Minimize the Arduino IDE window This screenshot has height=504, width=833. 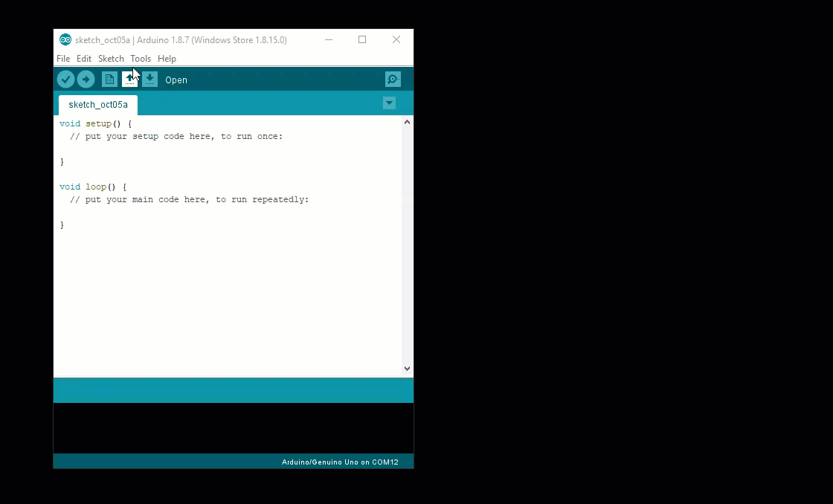coord(329,39)
